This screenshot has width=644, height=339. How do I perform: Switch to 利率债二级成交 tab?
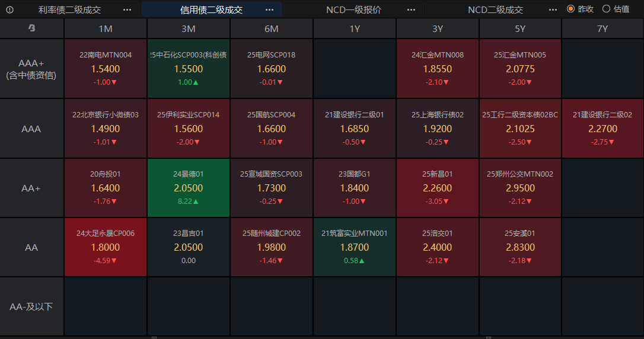tap(69, 9)
